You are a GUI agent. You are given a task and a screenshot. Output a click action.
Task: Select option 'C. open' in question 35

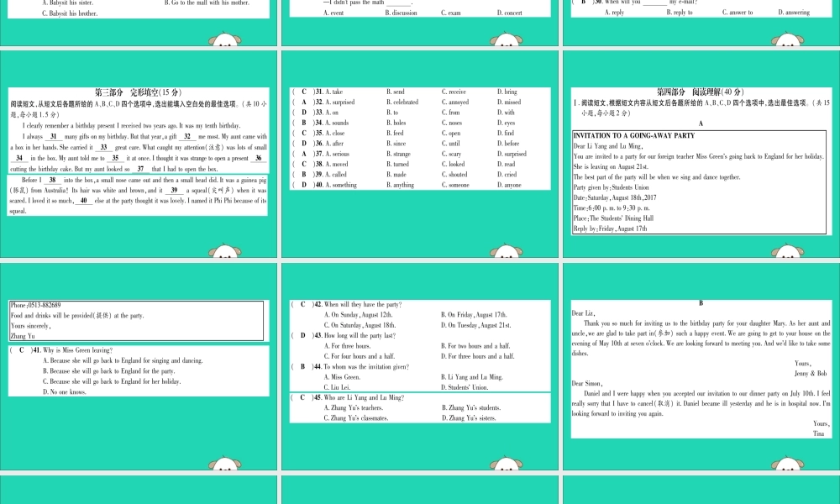click(451, 133)
